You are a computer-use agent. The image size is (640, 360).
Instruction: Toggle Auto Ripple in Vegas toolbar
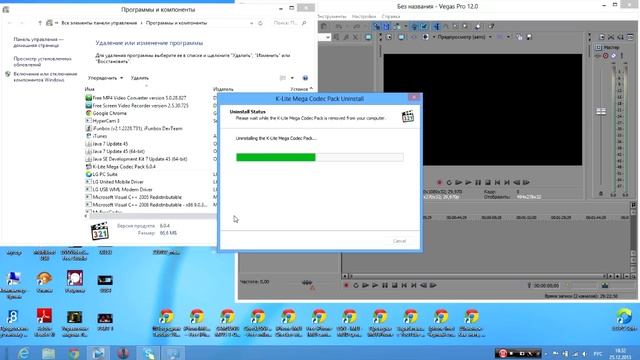[x=397, y=27]
